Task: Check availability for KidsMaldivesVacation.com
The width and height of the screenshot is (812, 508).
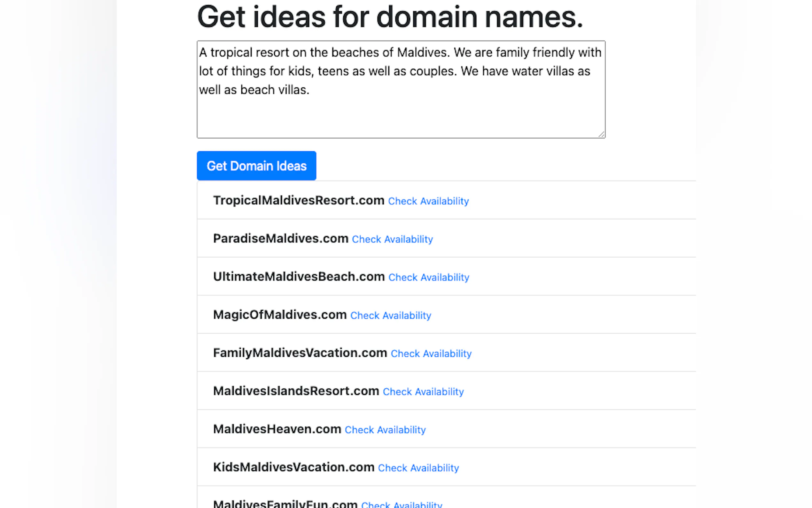Action: pos(418,468)
